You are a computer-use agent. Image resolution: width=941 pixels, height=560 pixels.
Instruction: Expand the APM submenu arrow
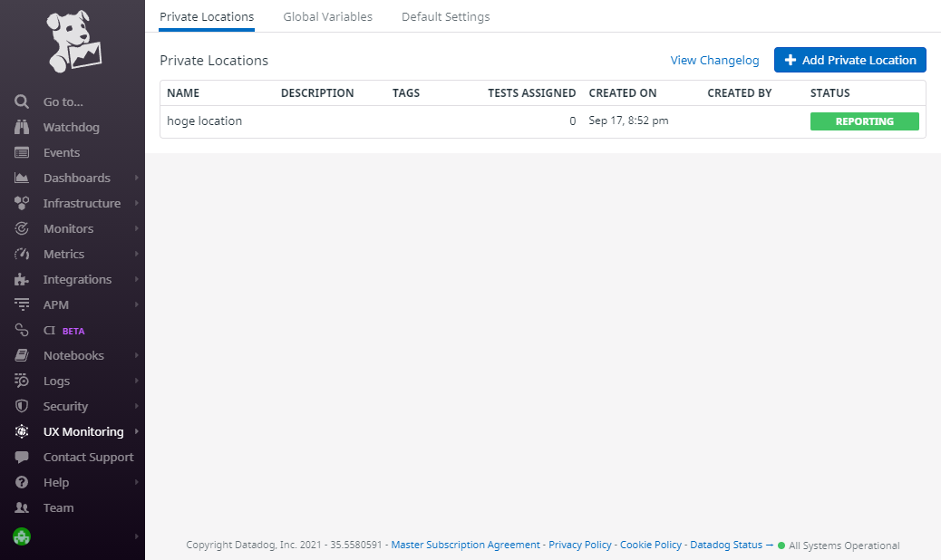click(x=137, y=304)
